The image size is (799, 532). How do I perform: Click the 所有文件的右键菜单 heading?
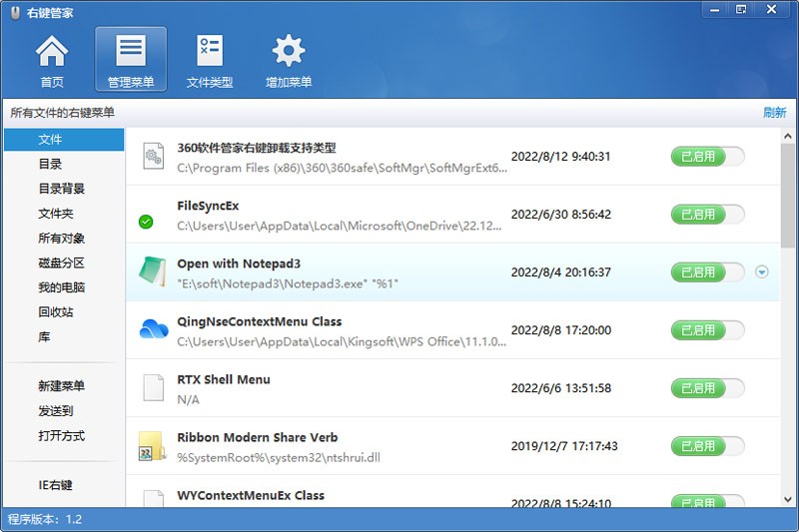(62, 113)
